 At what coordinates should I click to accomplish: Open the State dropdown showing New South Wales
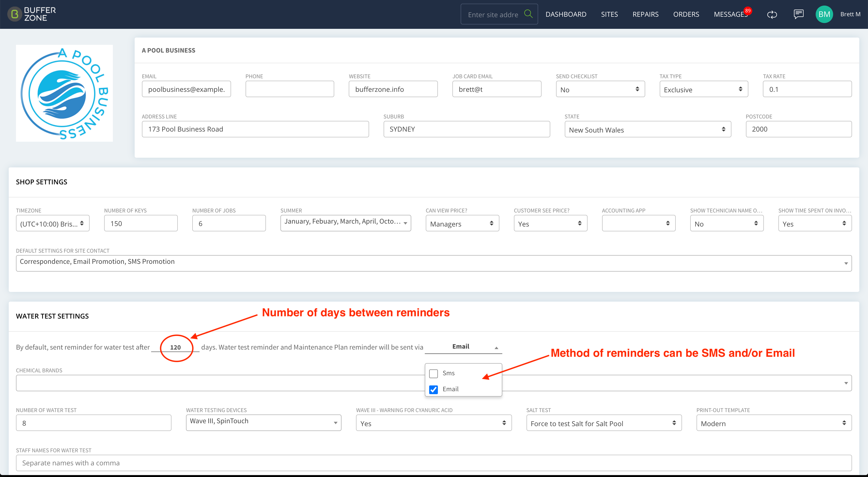[648, 129]
